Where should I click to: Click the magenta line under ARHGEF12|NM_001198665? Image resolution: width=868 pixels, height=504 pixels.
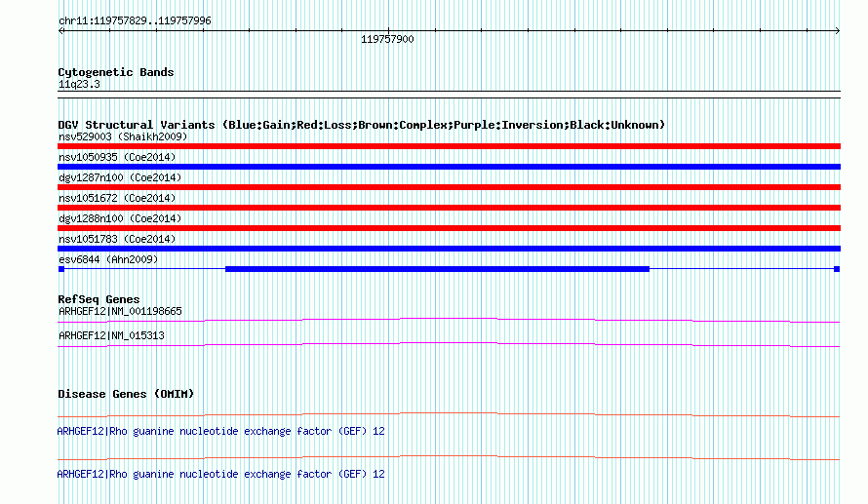click(x=449, y=321)
